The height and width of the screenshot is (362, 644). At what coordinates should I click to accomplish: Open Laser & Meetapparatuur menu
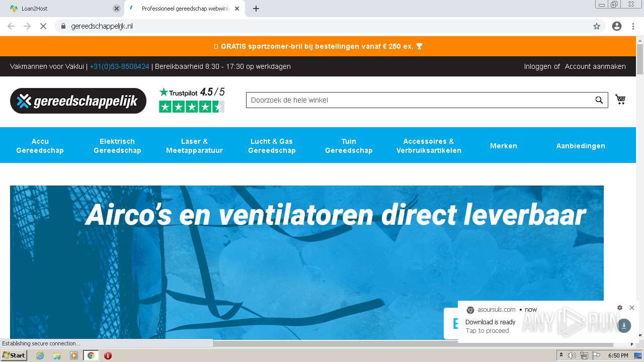pyautogui.click(x=194, y=146)
